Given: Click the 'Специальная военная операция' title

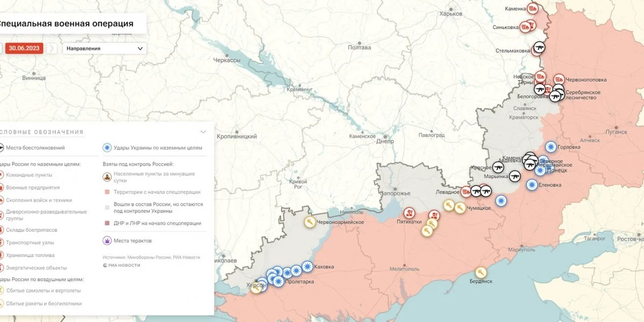Looking at the screenshot, I should click(65, 24).
